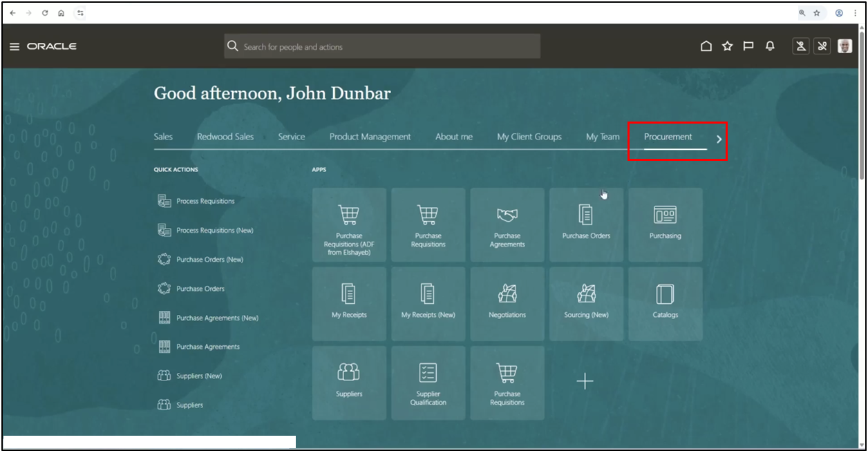The width and height of the screenshot is (868, 453).
Task: Open the user profile avatar menu
Action: tap(845, 46)
